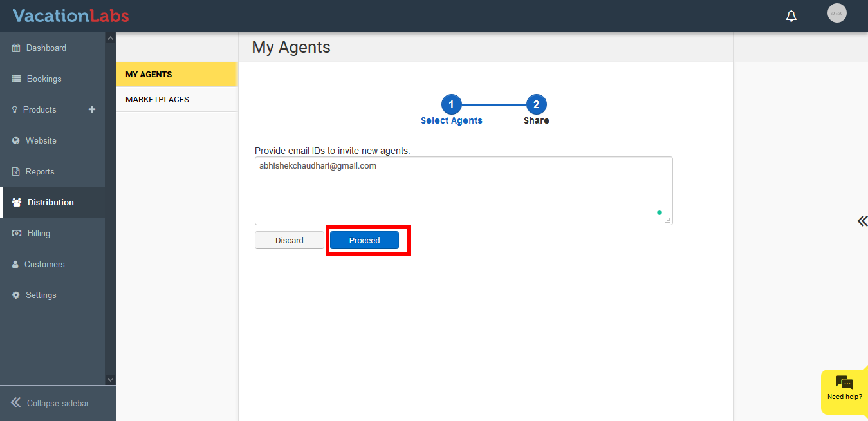Expand the right panel double-chevron
This screenshot has width=868, height=421.
pos(862,221)
